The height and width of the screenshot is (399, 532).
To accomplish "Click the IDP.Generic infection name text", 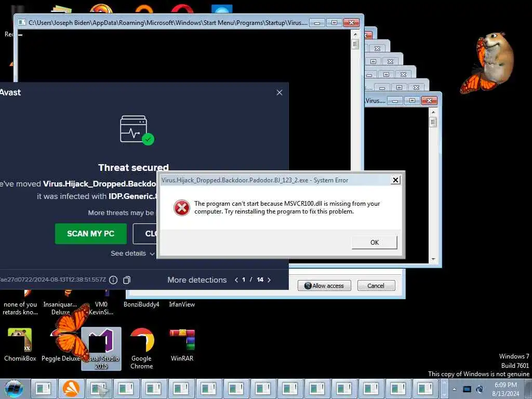I will [x=133, y=196].
